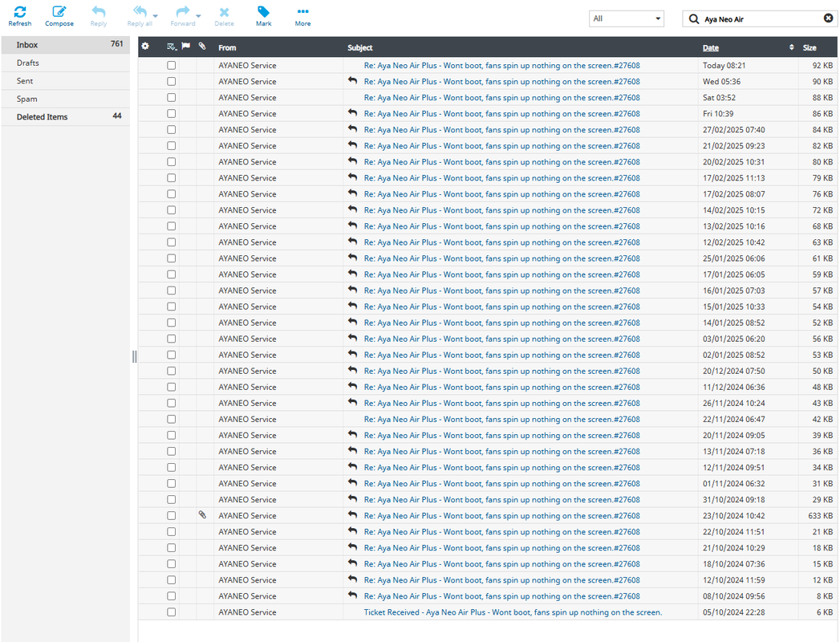Click the attachment column header icon

point(202,47)
